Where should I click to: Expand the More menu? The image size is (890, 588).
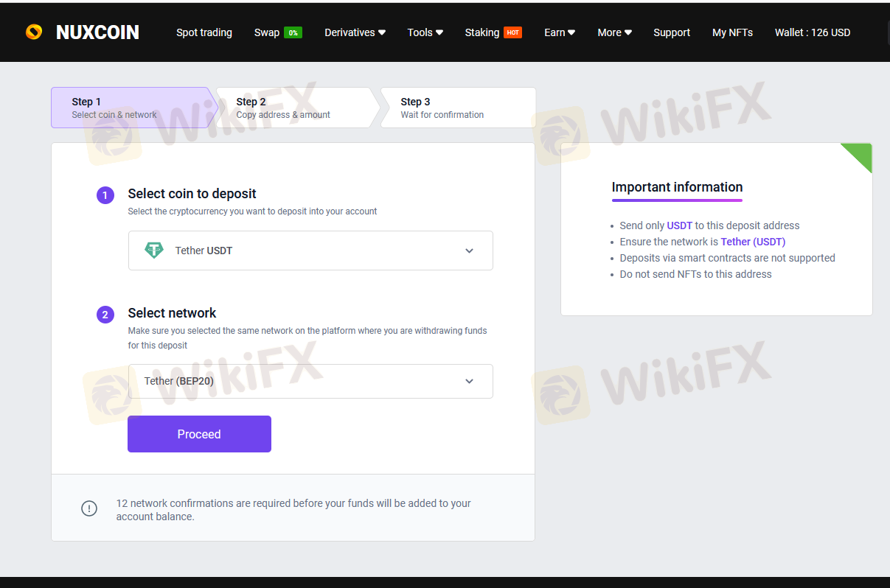614,32
